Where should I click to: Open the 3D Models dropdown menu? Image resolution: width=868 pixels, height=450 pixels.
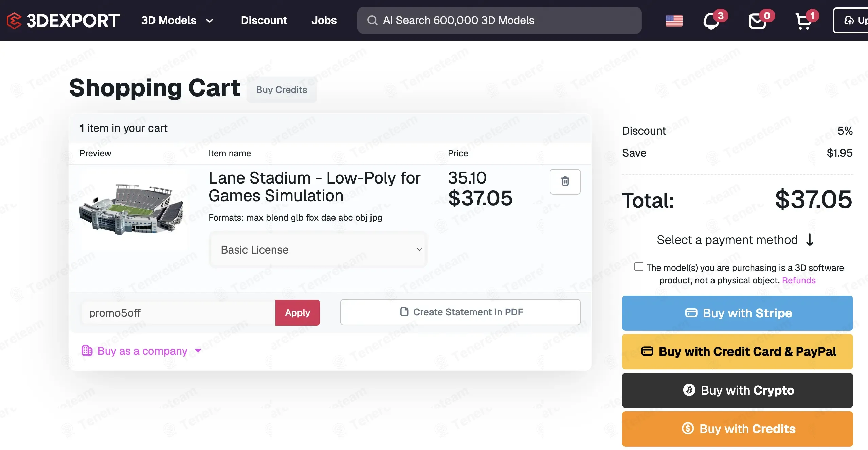point(177,20)
